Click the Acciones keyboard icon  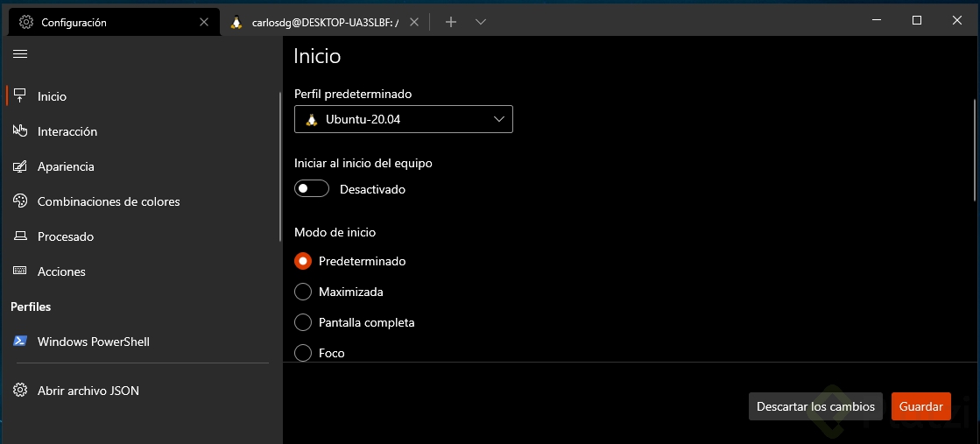click(x=20, y=271)
